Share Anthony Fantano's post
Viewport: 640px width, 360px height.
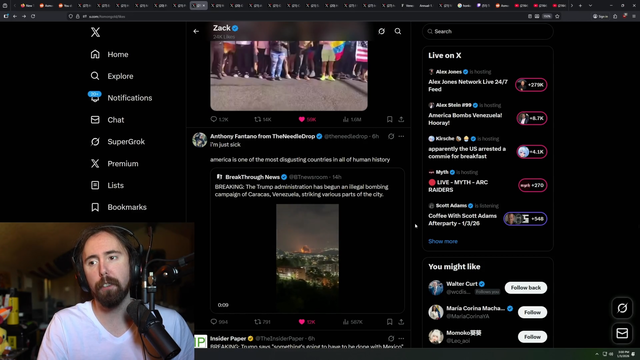(401, 322)
